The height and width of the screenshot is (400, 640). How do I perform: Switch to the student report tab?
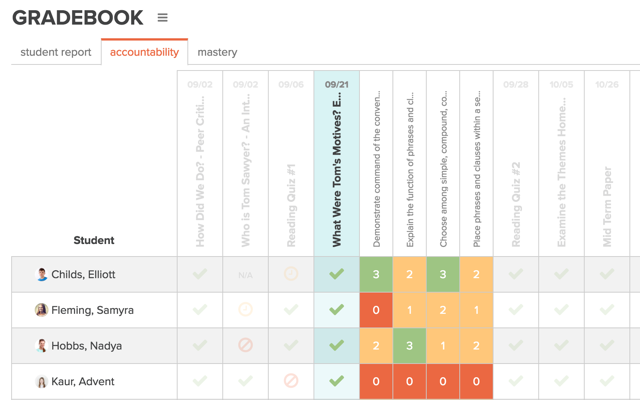[56, 52]
